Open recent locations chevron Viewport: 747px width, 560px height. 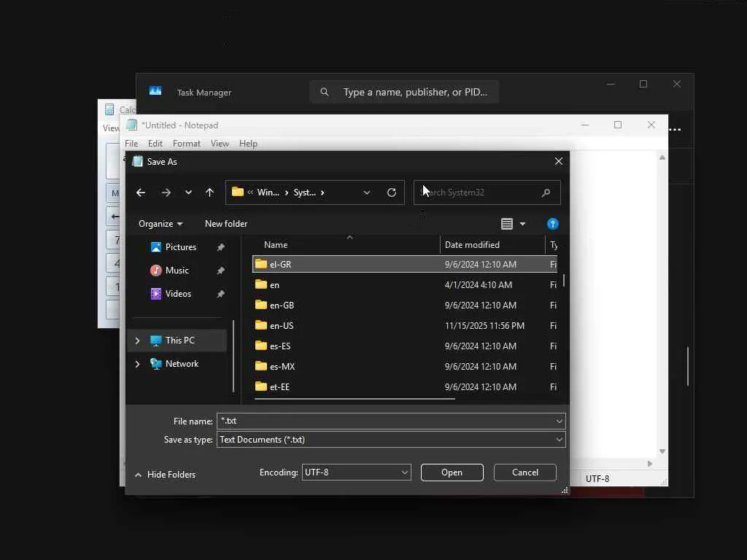pyautogui.click(x=189, y=192)
